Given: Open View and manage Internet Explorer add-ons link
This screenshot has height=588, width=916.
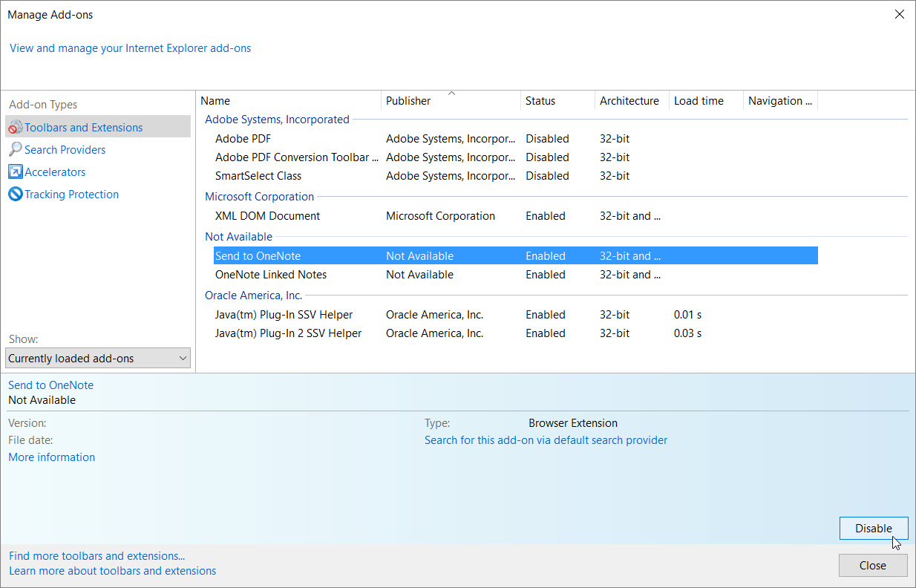Looking at the screenshot, I should [x=131, y=48].
